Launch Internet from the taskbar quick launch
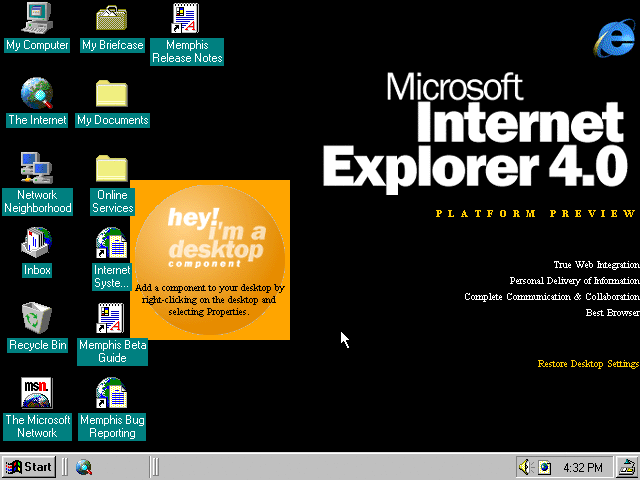 tap(84, 467)
